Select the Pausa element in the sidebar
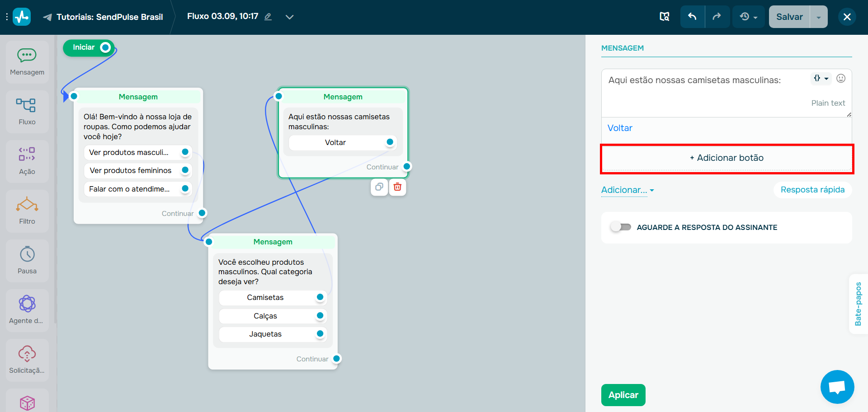868x412 pixels. tap(27, 260)
